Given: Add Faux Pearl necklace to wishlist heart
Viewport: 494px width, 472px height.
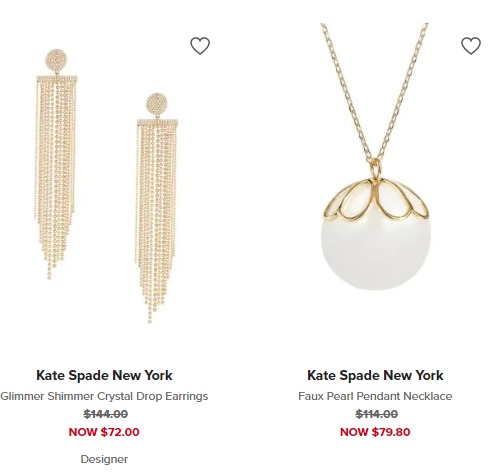Looking at the screenshot, I should (x=471, y=46).
